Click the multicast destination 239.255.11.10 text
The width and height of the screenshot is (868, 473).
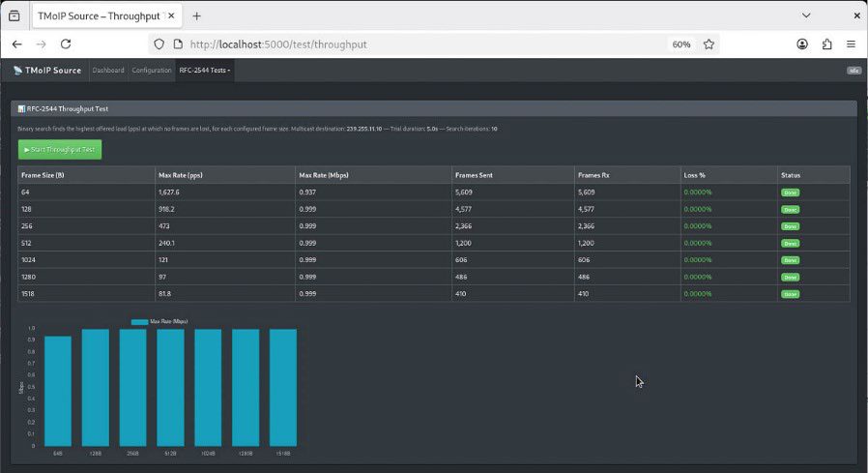pos(363,129)
